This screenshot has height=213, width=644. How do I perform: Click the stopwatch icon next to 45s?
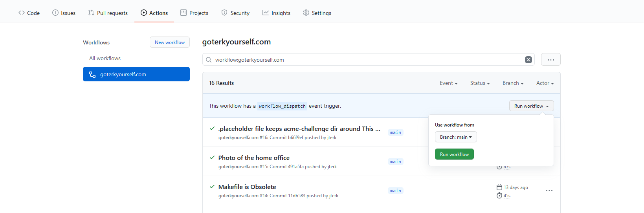pos(499,196)
